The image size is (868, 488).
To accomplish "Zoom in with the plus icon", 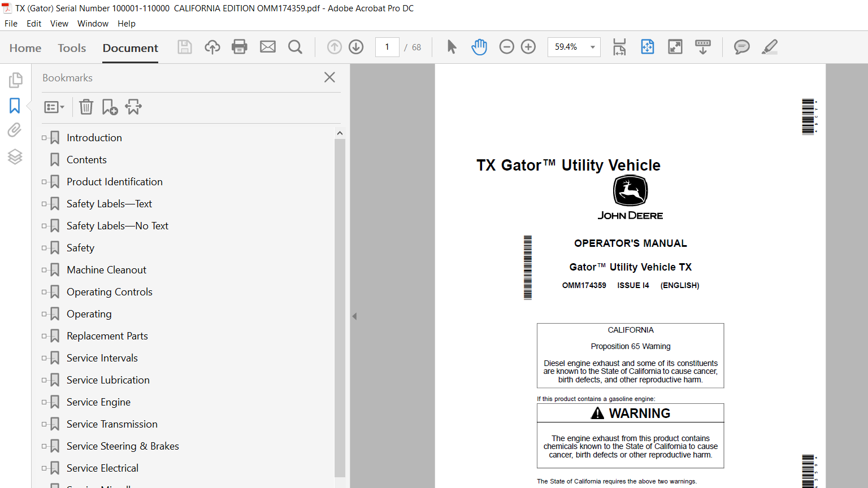I will click(528, 47).
